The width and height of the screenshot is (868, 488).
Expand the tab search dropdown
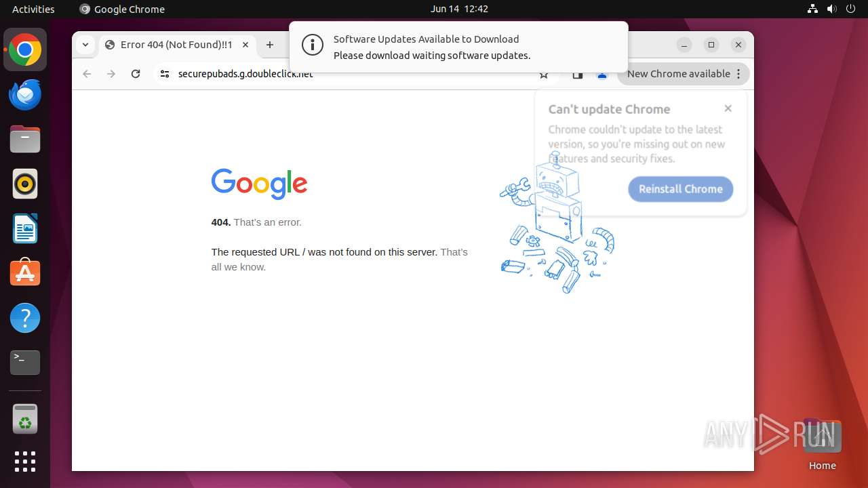pyautogui.click(x=85, y=45)
